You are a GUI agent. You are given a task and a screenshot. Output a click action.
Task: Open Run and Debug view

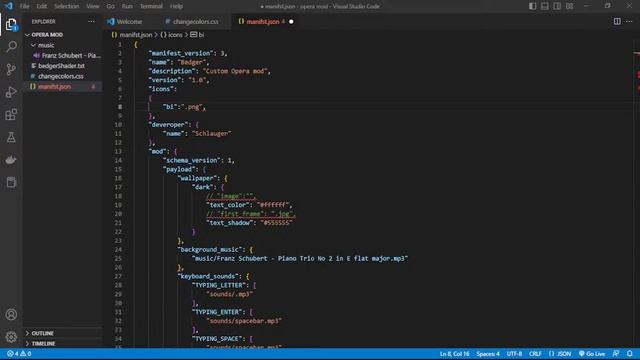[11, 92]
